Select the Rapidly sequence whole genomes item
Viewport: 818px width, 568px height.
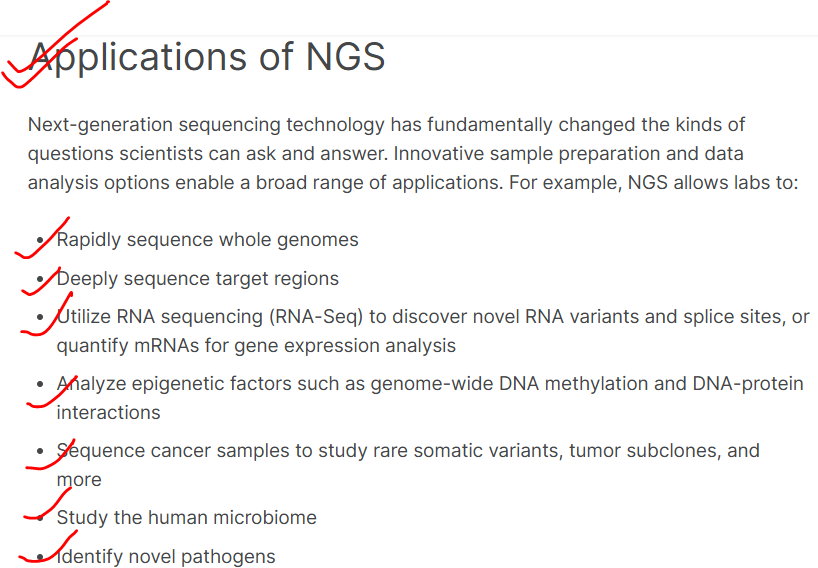pyautogui.click(x=208, y=240)
